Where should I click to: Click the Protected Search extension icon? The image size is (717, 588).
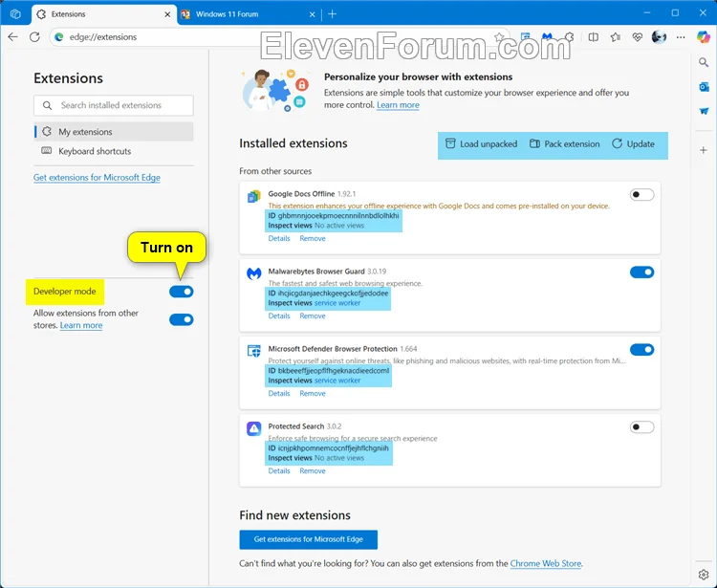click(x=253, y=428)
